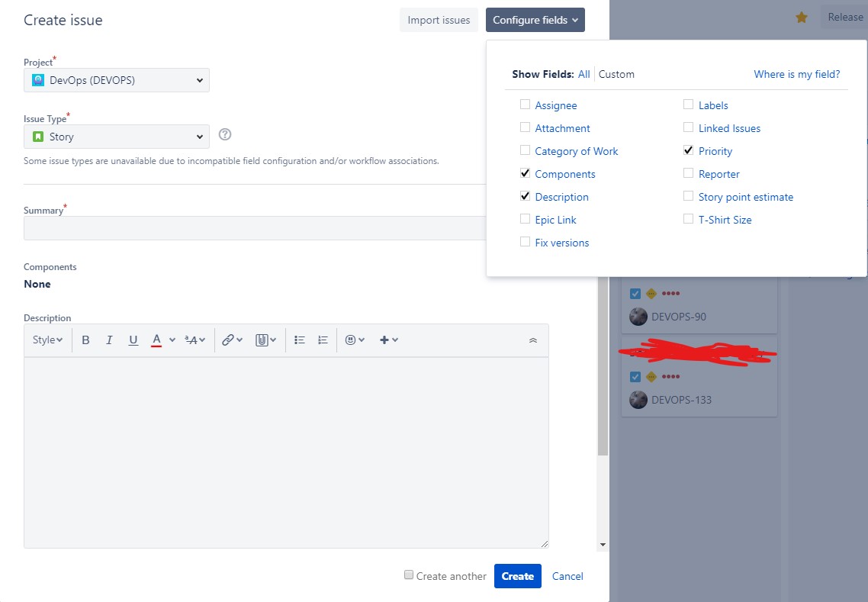Click the priority icon on DEVOPS-133 card
This screenshot has width=868, height=602.
(x=651, y=377)
